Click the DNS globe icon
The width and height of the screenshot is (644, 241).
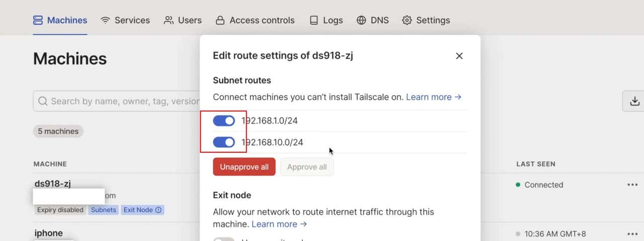tap(361, 20)
